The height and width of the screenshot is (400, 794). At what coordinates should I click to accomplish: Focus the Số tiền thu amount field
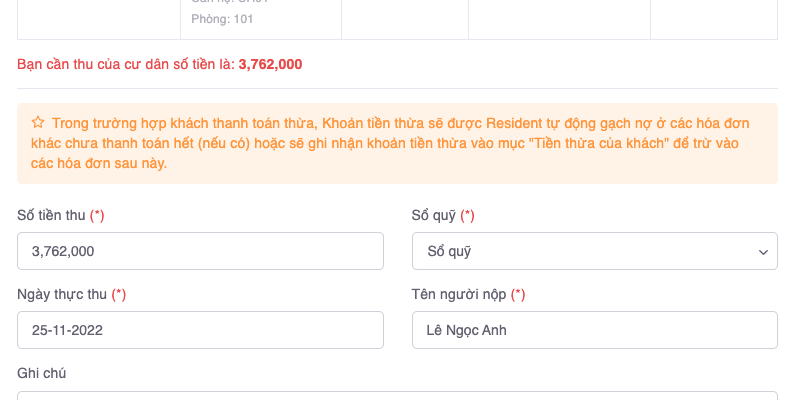point(200,251)
